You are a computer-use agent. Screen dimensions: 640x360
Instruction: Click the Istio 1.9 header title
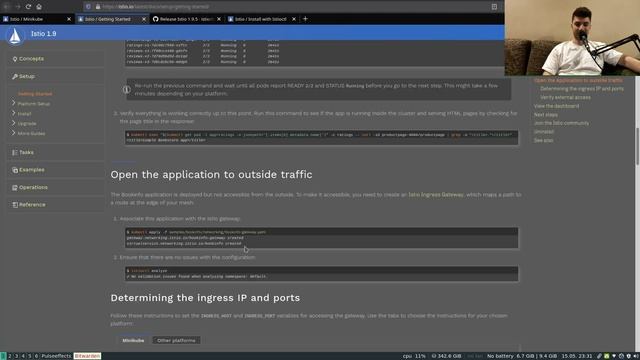point(44,34)
